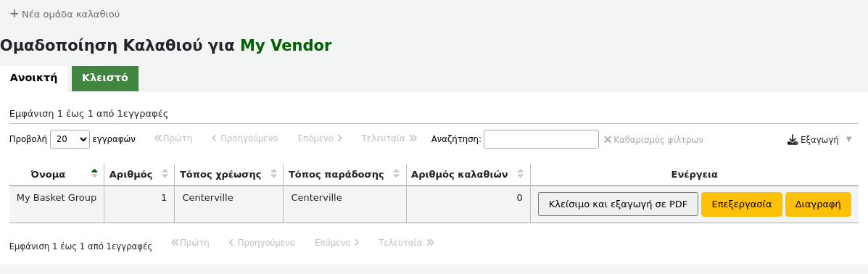Sort by Αριθμός καλαθιών column arrows
The width and height of the screenshot is (868, 274).
[521, 174]
